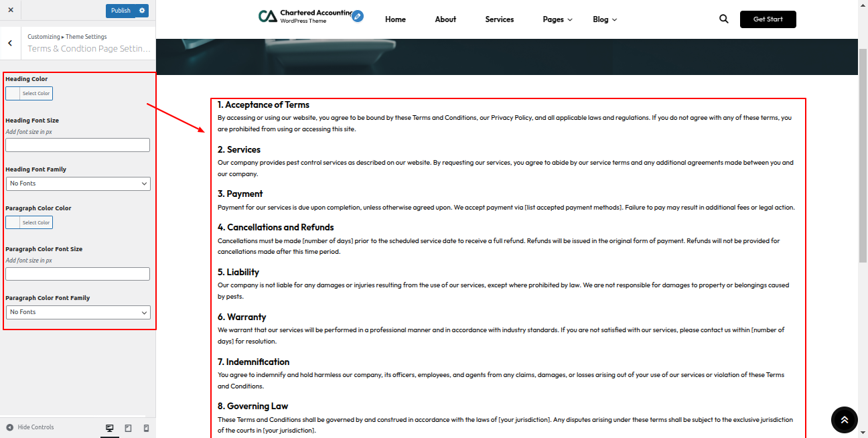Expand the Pages menu in navigation
The image size is (868, 438).
(557, 19)
